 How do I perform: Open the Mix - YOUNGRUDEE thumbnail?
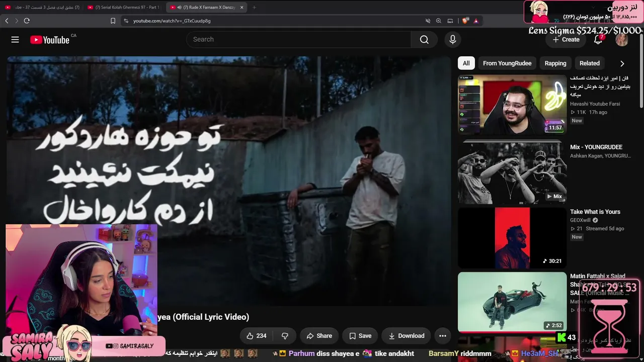click(x=512, y=172)
